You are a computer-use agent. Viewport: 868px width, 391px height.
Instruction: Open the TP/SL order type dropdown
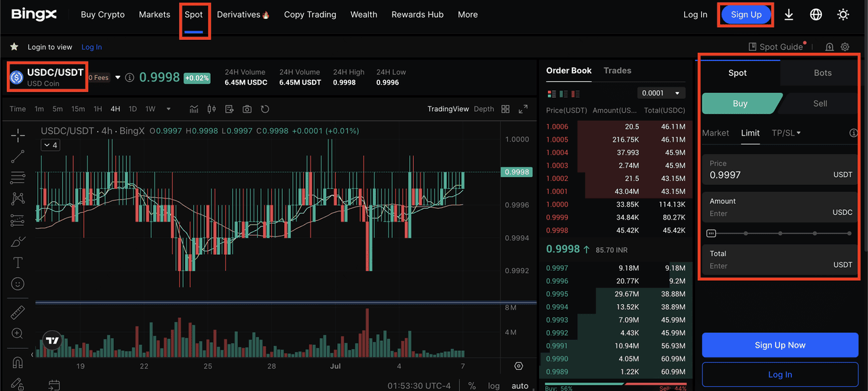[786, 133]
